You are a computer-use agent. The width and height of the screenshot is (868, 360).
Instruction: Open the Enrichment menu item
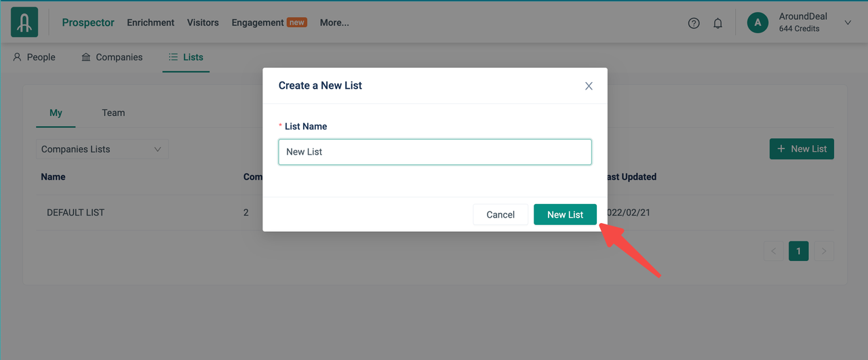tap(151, 22)
